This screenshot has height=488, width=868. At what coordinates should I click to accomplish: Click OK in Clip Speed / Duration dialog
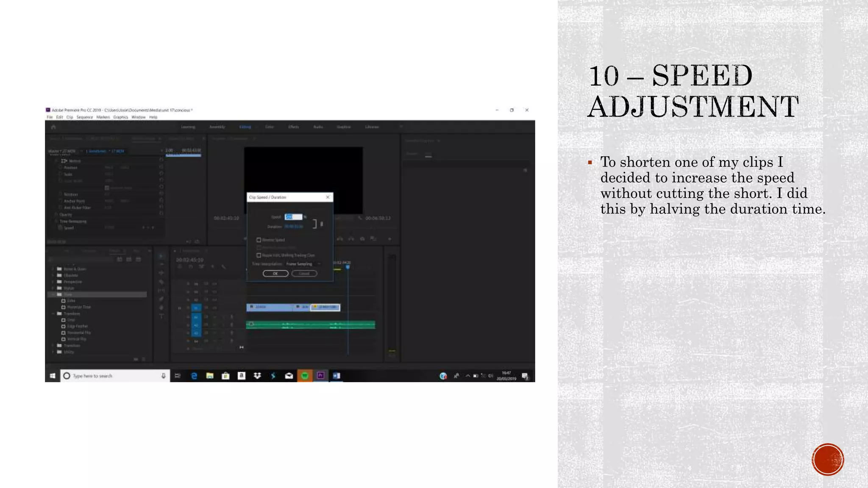pos(275,274)
